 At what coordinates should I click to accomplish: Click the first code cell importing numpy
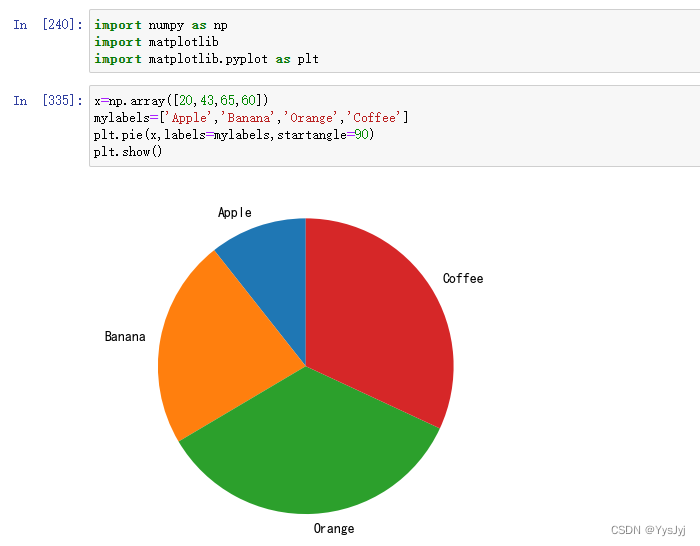[x=395, y=41]
